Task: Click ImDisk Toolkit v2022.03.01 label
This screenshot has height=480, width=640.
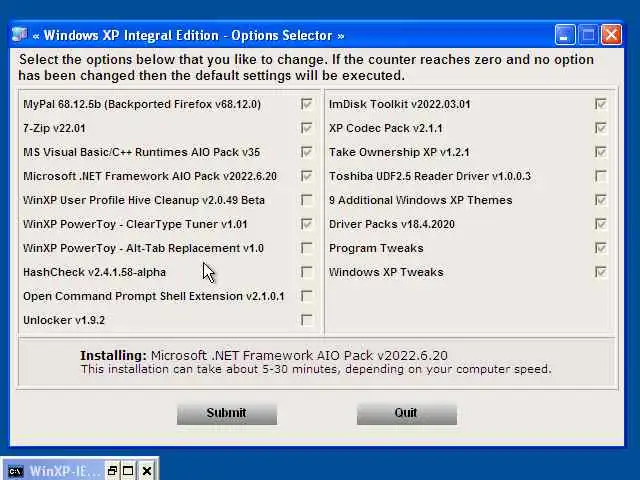Action: [400, 104]
